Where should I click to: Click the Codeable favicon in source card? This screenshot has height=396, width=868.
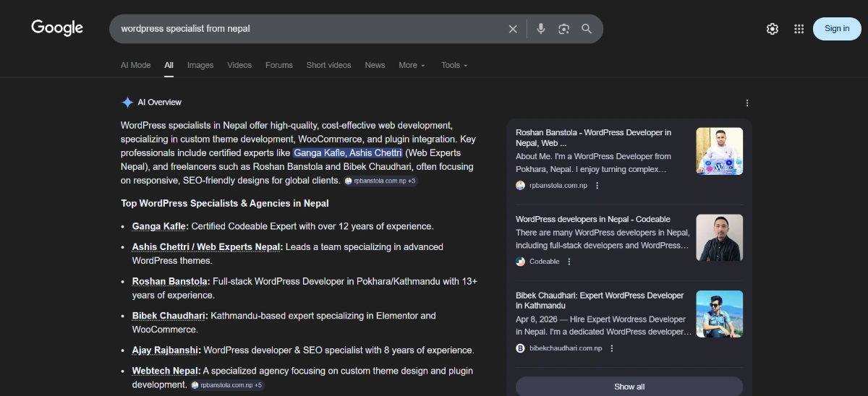(520, 262)
